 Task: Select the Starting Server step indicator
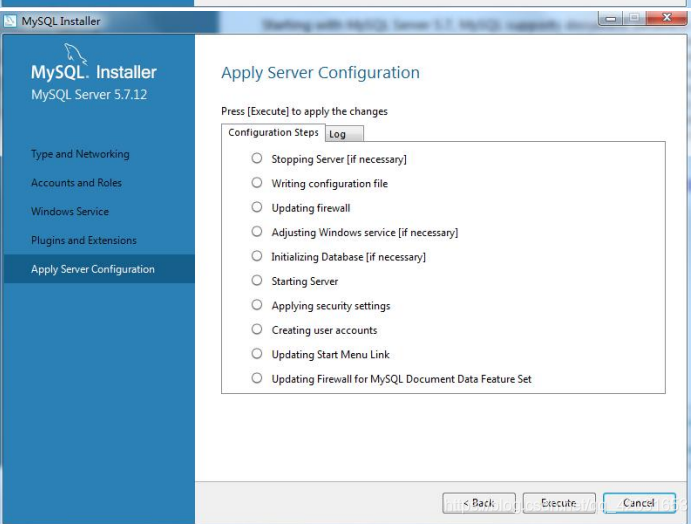pos(257,280)
